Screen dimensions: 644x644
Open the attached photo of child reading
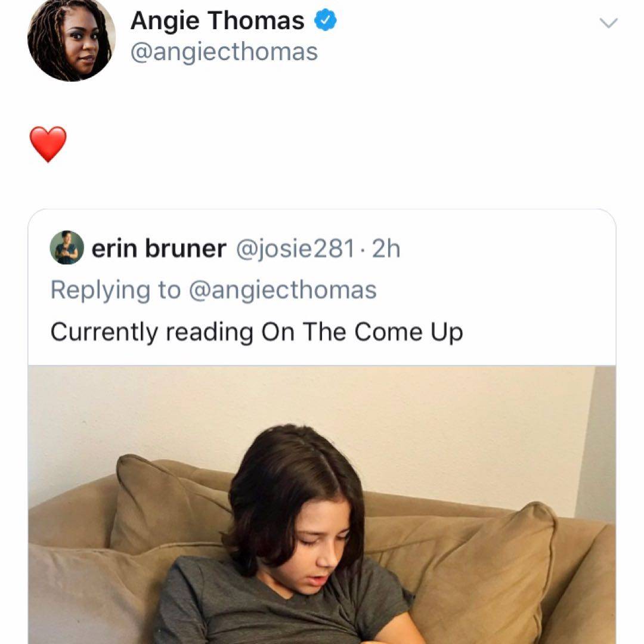(322, 505)
